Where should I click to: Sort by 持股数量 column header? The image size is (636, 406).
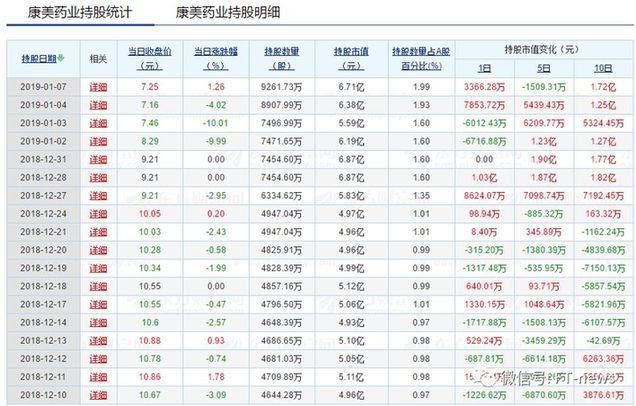[x=281, y=58]
